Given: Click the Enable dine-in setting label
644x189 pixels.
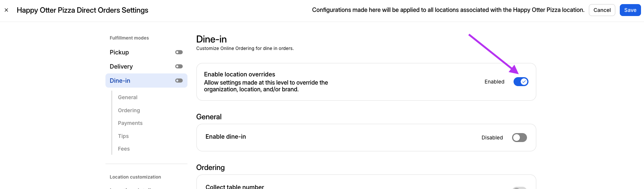Looking at the screenshot, I should 225,137.
